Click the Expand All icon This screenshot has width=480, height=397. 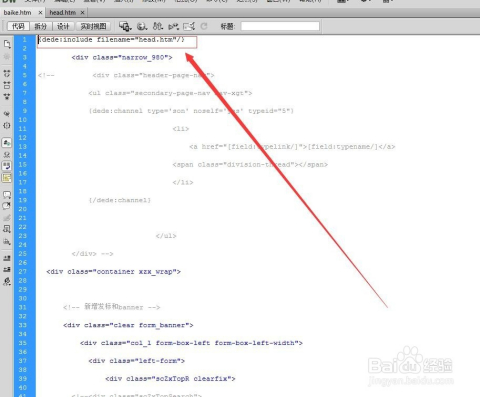(x=7, y=97)
